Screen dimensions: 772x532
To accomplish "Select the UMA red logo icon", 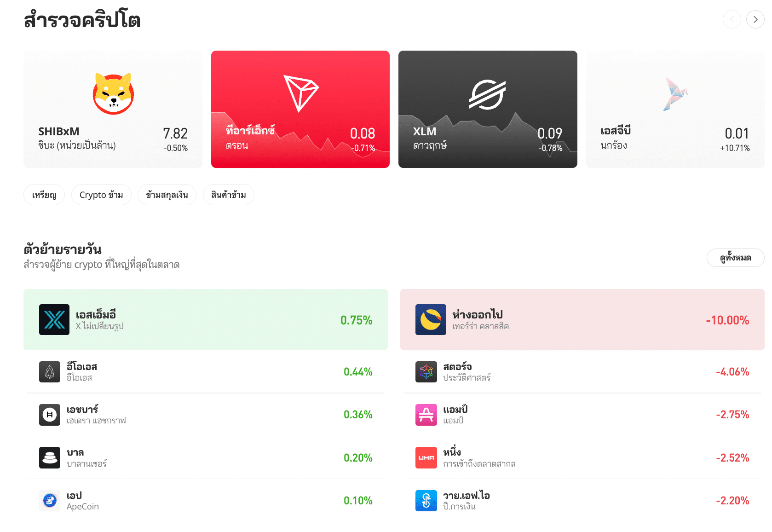I will [x=426, y=458].
